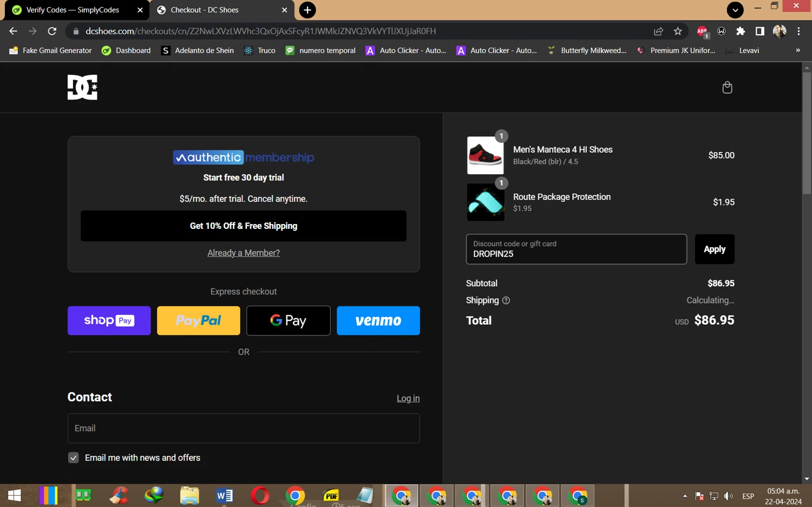
Task: Launch Opera from the taskbar
Action: (260, 495)
